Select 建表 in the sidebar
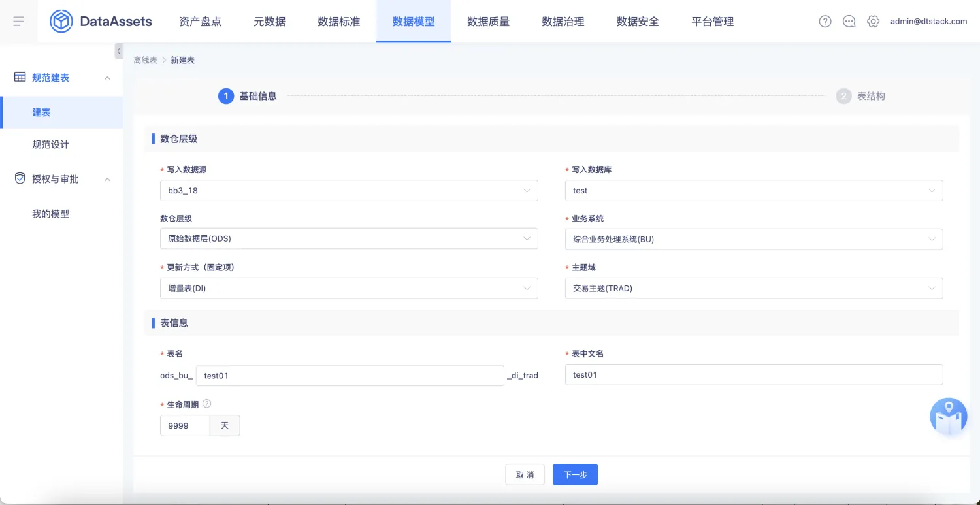This screenshot has height=505, width=980. (x=61, y=112)
